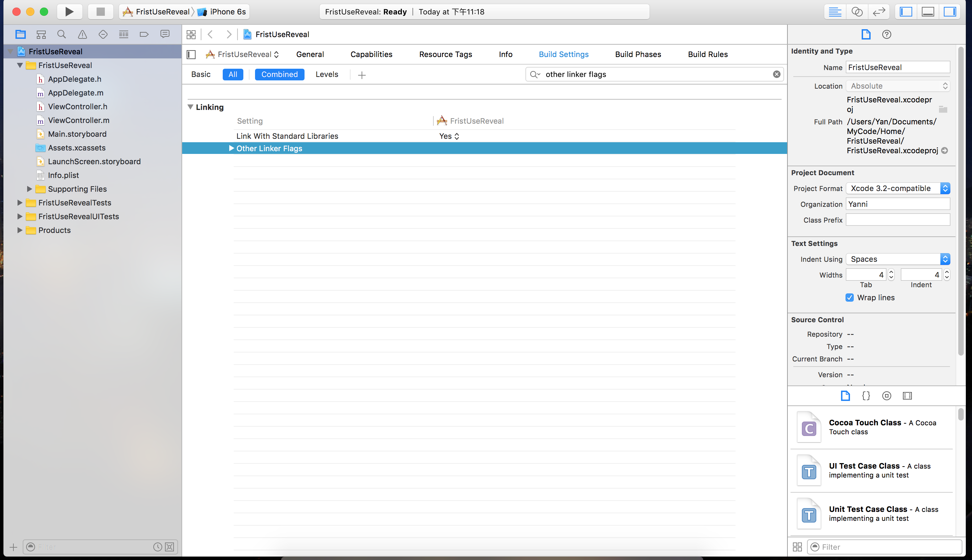Add a new build setting with plus
Image resolution: width=972 pixels, height=560 pixels.
tap(361, 75)
